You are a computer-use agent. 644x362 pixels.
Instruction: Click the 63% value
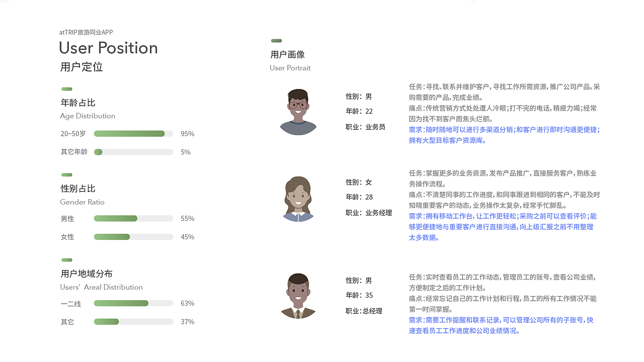coord(188,303)
